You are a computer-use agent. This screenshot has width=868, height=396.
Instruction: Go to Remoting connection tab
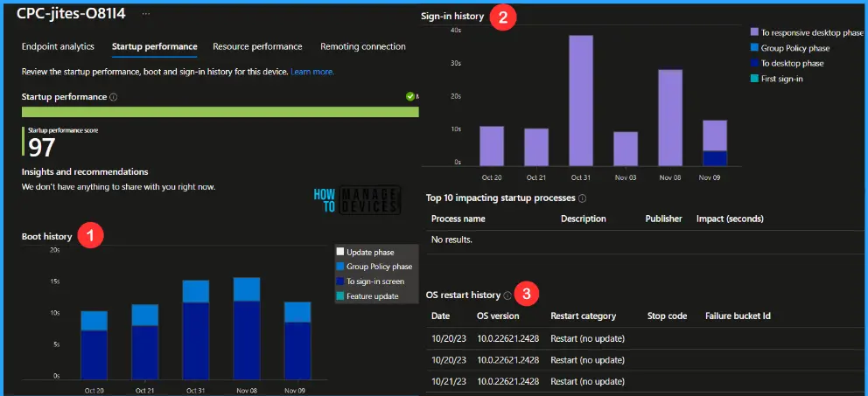(363, 46)
